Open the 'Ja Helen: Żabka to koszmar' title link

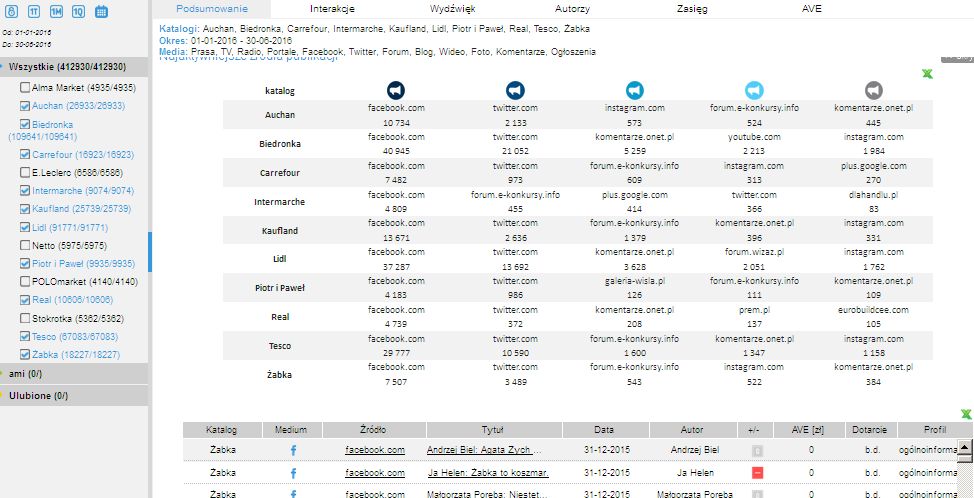[x=487, y=473]
